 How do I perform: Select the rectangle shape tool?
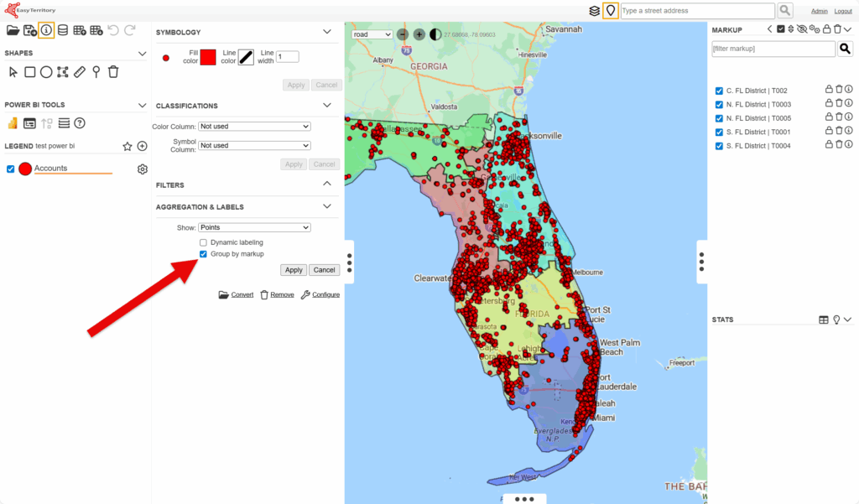tap(29, 72)
